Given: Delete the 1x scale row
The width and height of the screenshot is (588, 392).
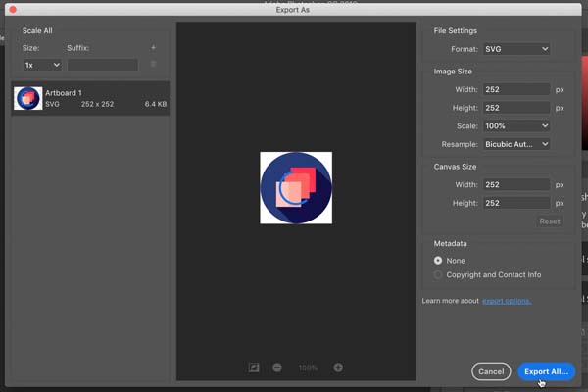Looking at the screenshot, I should [x=153, y=64].
